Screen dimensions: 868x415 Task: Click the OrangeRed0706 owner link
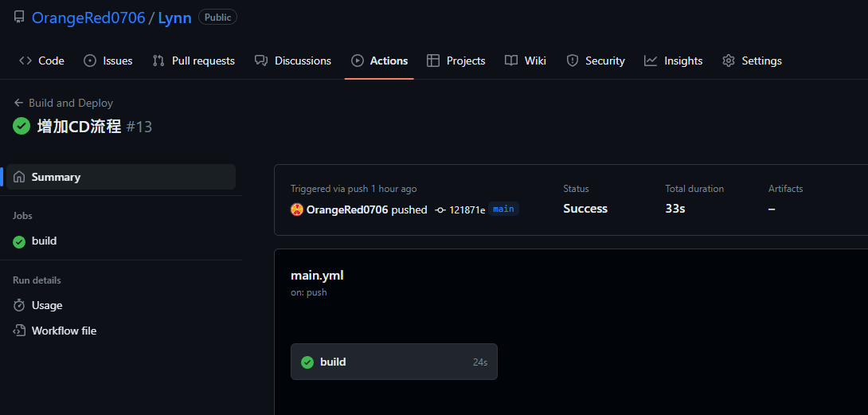tap(88, 18)
